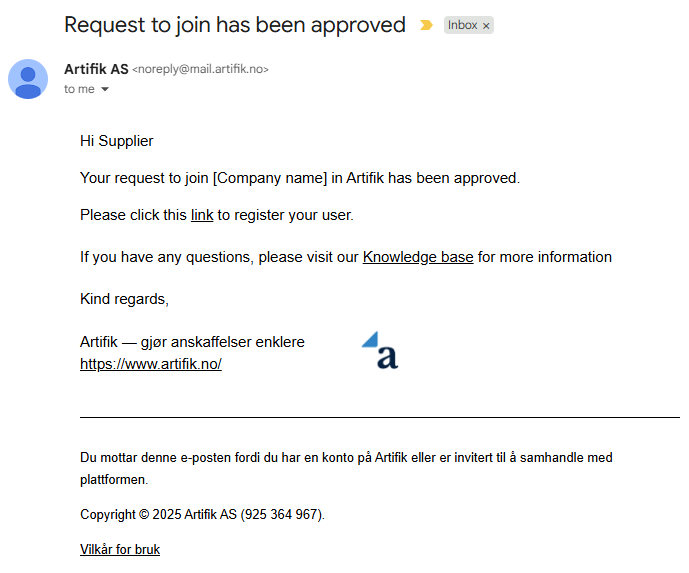Click the "to me" recipient text
Viewport: 689px width, 573px height.
pos(79,89)
